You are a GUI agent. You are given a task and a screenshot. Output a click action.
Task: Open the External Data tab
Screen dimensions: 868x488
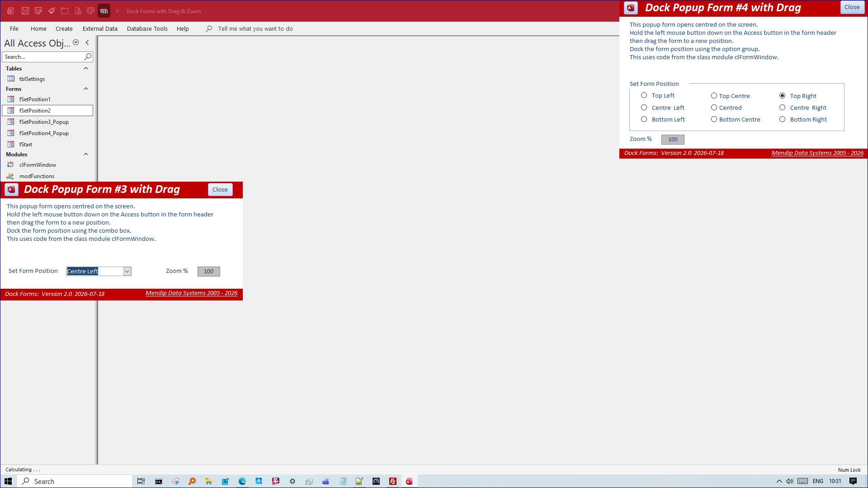[x=100, y=28]
